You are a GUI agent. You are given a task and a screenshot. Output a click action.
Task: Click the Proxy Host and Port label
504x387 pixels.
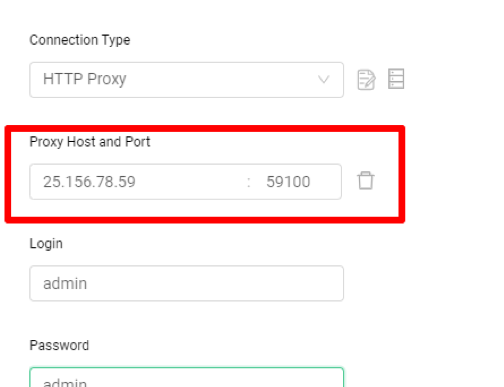tap(90, 142)
